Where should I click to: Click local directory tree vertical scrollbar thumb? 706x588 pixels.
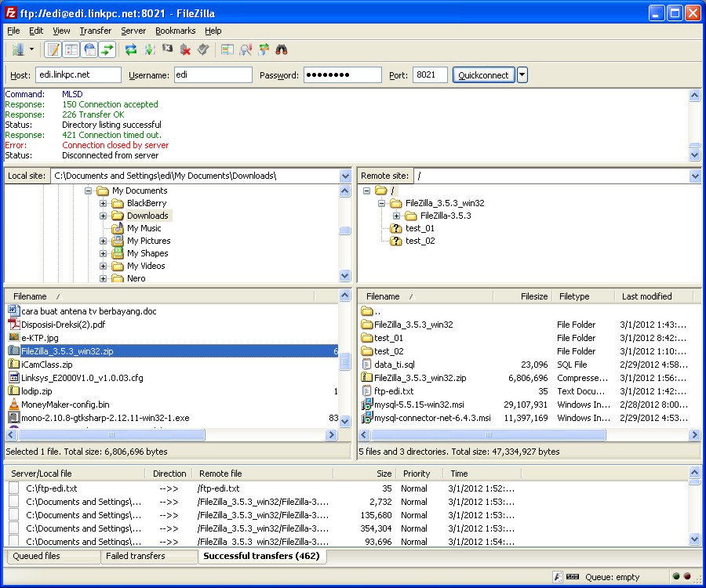(345, 230)
